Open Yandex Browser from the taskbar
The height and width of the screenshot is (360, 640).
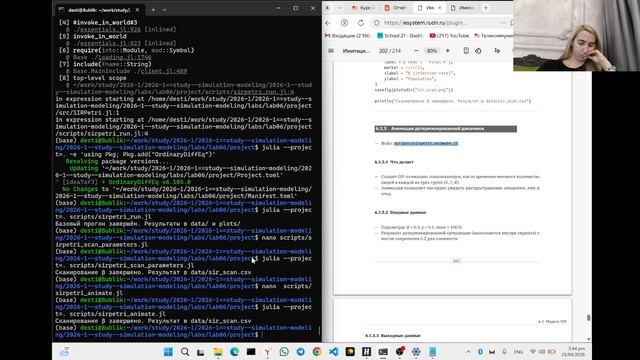click(267, 352)
